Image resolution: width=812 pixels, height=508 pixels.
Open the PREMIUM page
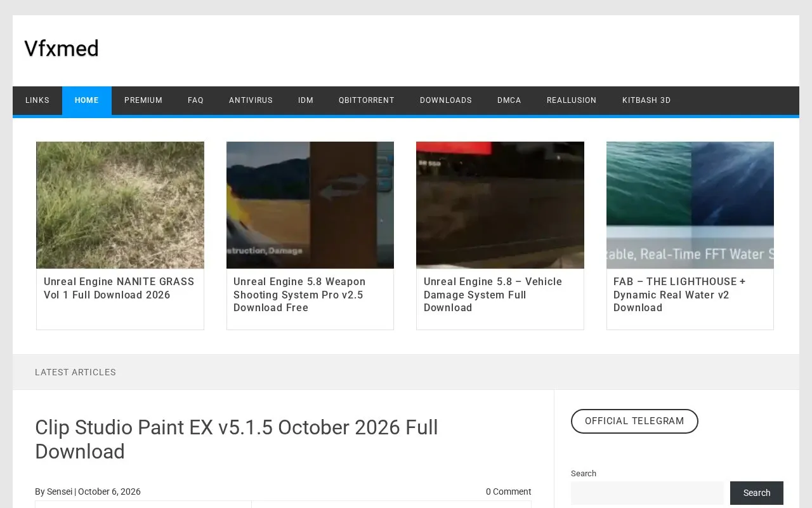143,100
